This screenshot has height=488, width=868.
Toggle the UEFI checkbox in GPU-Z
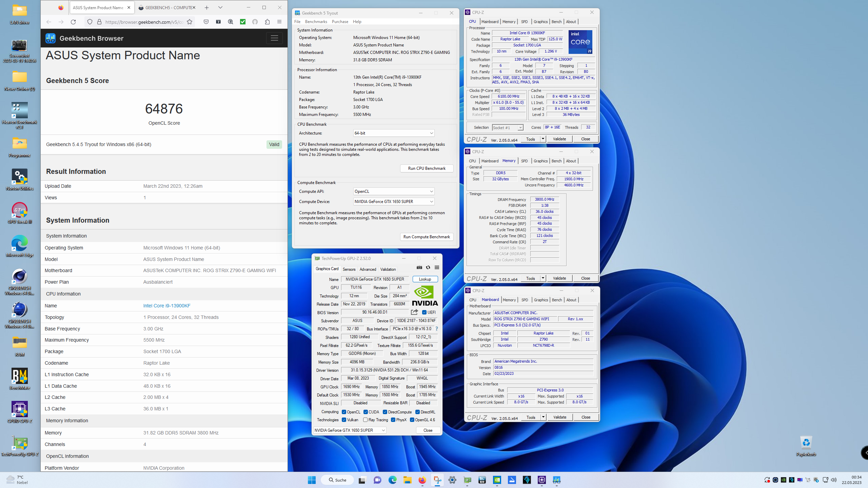coord(424,312)
